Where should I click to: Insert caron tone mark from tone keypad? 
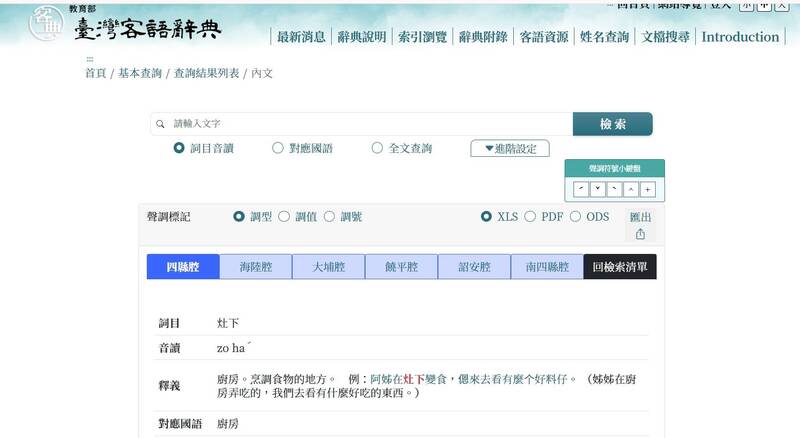pyautogui.click(x=597, y=189)
